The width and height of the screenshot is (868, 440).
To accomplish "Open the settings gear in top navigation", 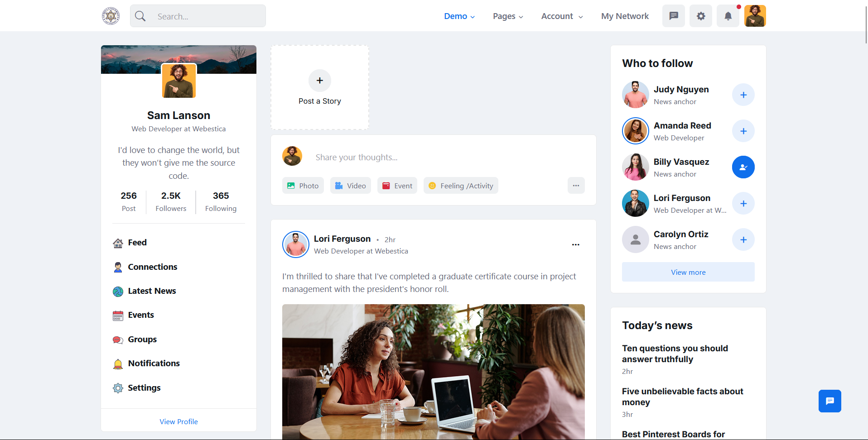I will tap(700, 16).
